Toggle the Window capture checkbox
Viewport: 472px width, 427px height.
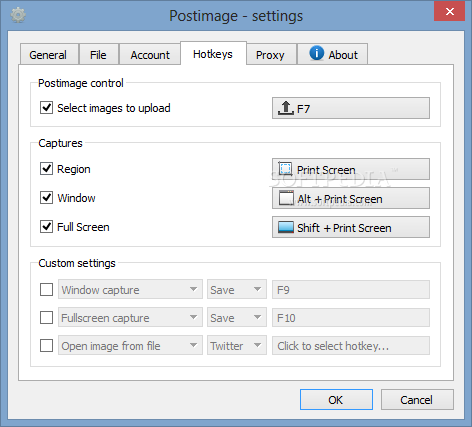point(46,198)
